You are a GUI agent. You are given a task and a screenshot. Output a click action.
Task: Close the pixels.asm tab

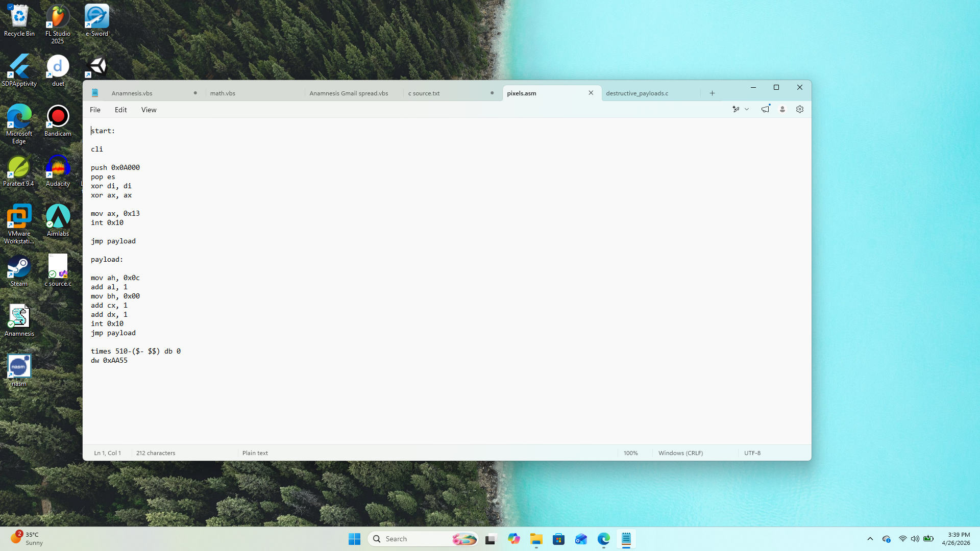tap(591, 93)
